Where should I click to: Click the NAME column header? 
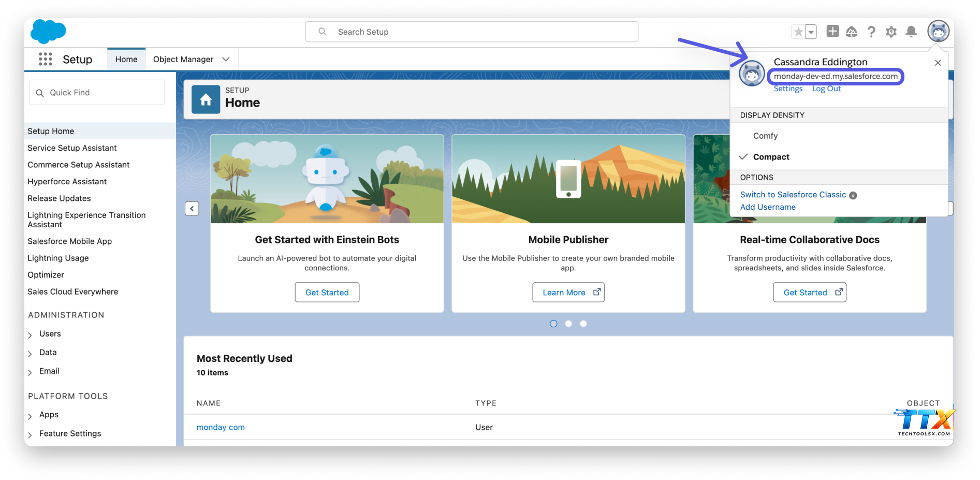pos(209,403)
